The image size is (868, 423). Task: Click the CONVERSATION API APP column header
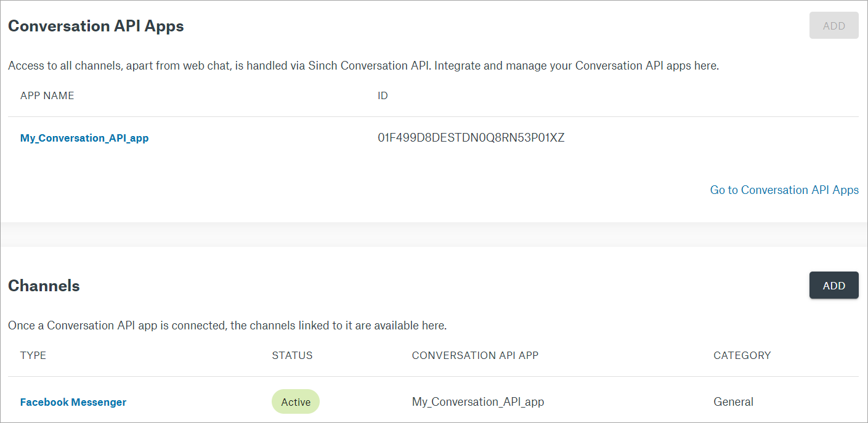point(475,355)
